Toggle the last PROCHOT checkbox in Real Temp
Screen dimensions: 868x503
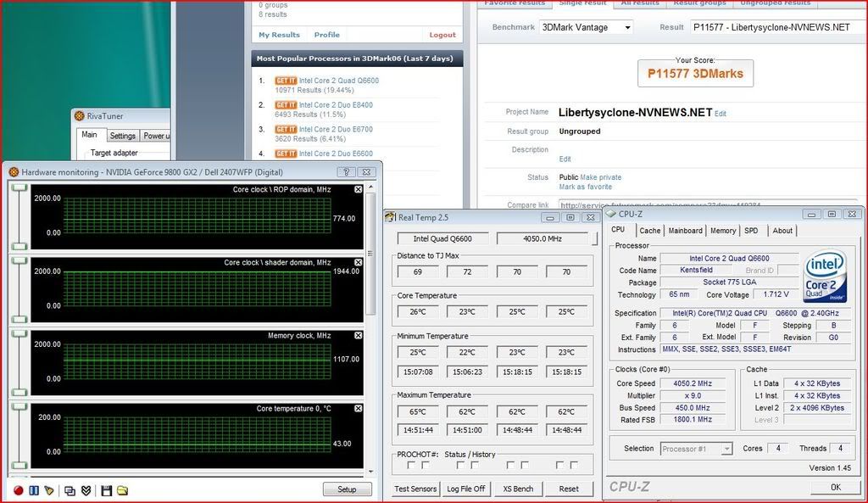(574, 466)
